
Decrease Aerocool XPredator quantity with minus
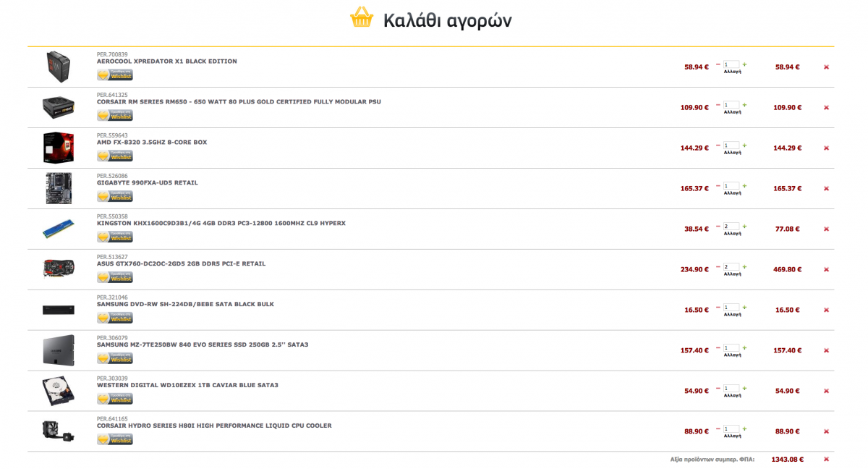(x=718, y=64)
